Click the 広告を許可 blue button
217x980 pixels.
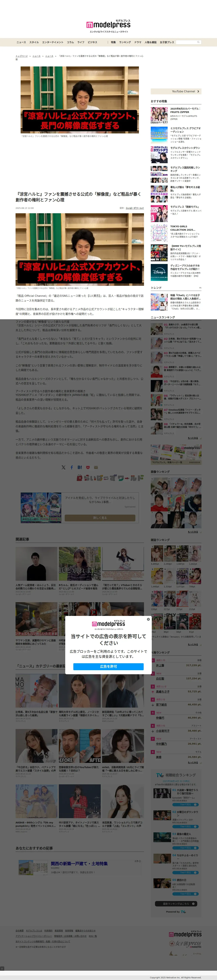coord(108,666)
